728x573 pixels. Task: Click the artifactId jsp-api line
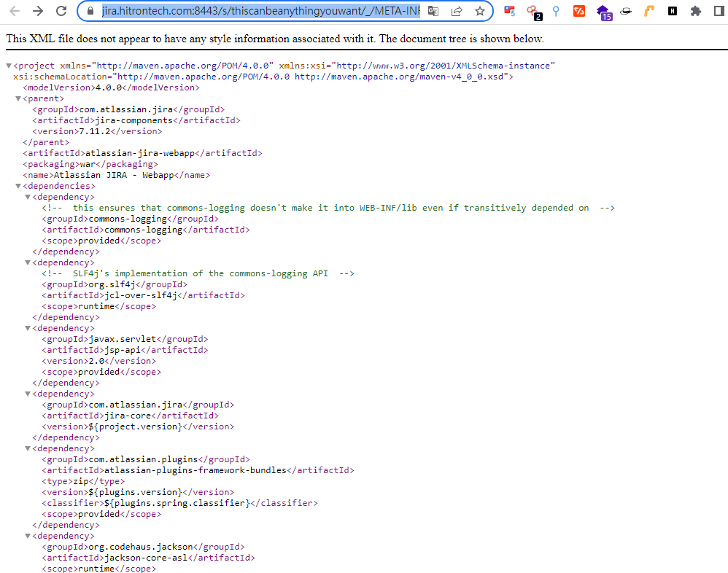tap(125, 351)
